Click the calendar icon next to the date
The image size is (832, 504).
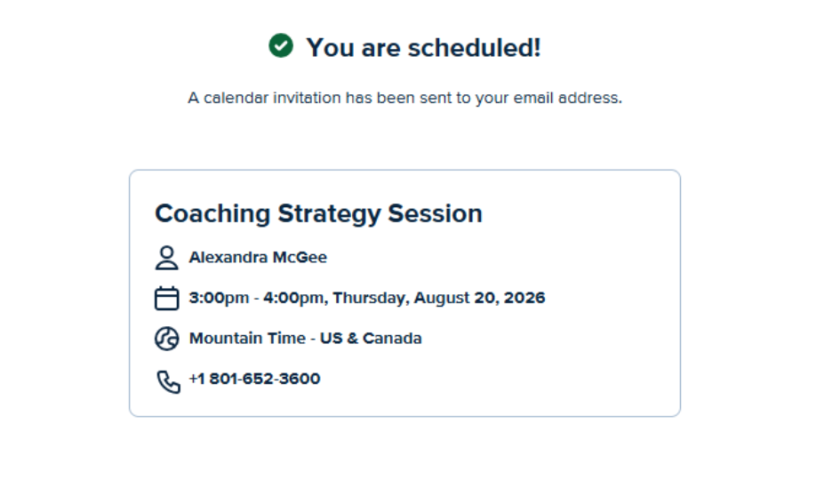166,298
